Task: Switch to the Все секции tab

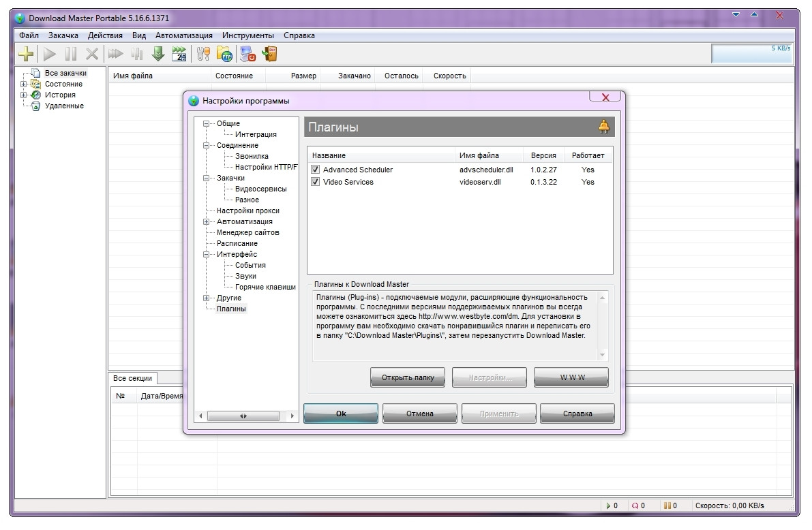Action: tap(132, 378)
